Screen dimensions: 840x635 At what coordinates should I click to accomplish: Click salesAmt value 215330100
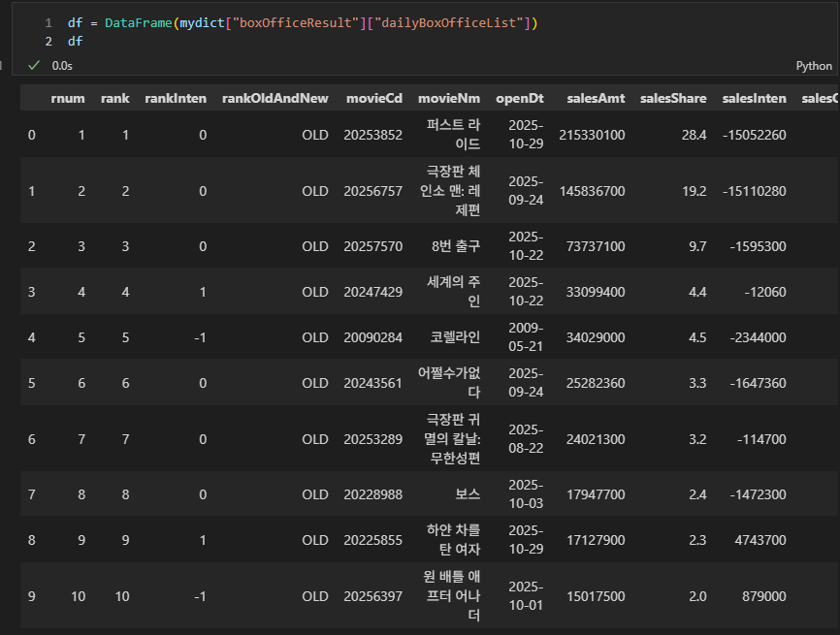(592, 135)
